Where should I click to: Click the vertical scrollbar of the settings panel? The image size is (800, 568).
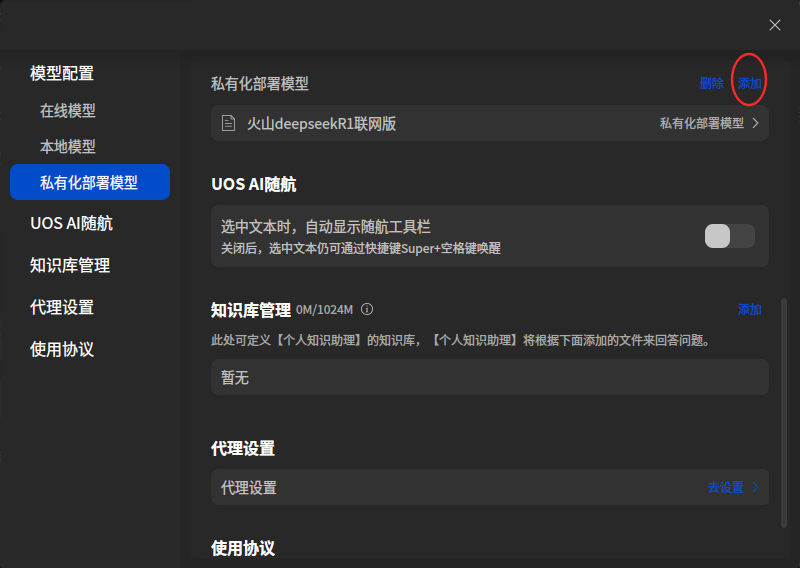point(784,413)
